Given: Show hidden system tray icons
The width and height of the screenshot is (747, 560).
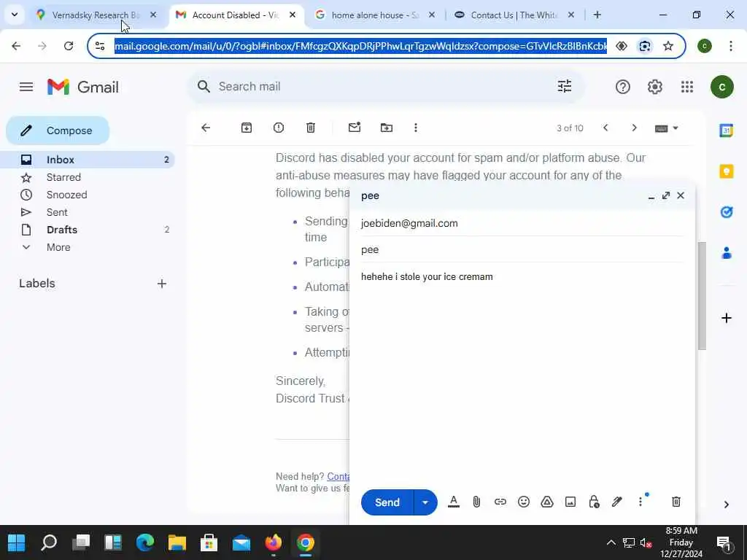Looking at the screenshot, I should 611,542.
